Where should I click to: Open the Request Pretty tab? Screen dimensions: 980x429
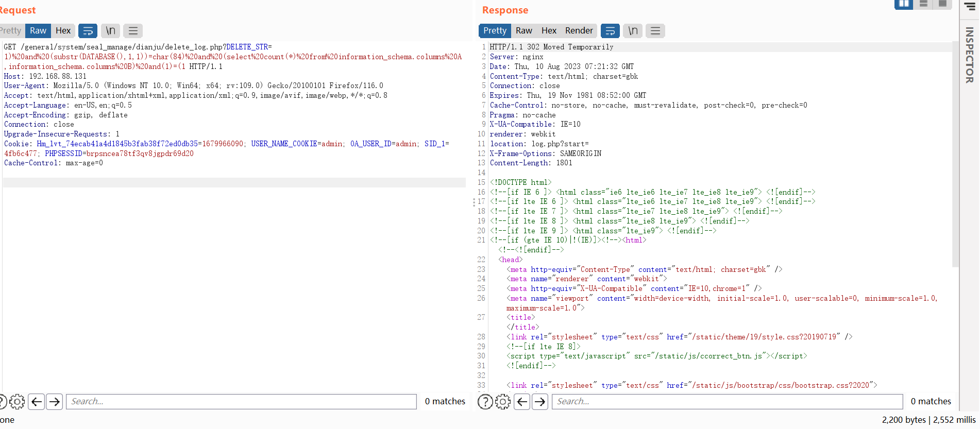[x=11, y=31]
